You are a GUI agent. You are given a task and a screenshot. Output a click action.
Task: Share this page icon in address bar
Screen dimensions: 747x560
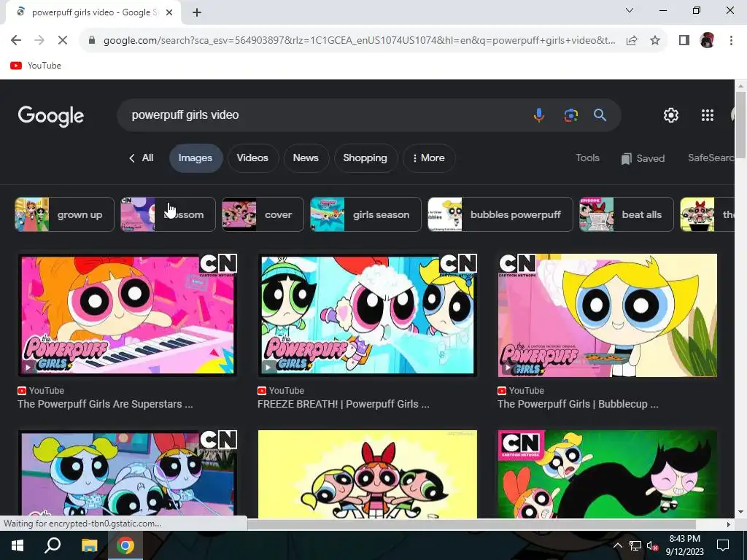(x=632, y=41)
